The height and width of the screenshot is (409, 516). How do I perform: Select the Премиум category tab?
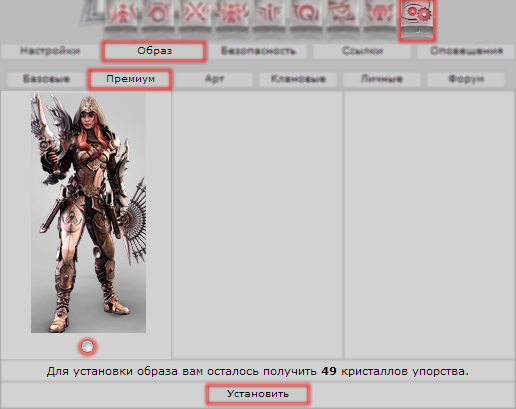pyautogui.click(x=130, y=79)
